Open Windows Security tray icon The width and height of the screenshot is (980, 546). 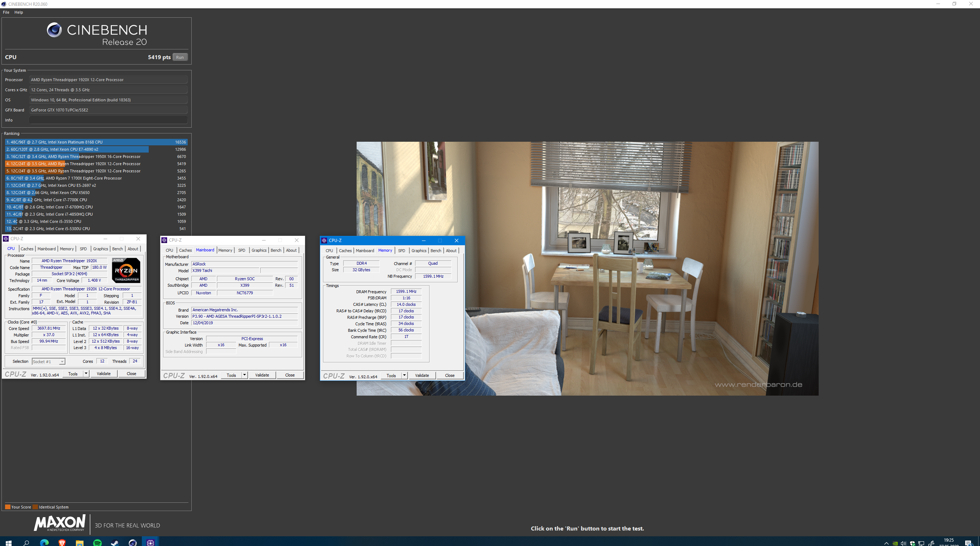click(912, 543)
